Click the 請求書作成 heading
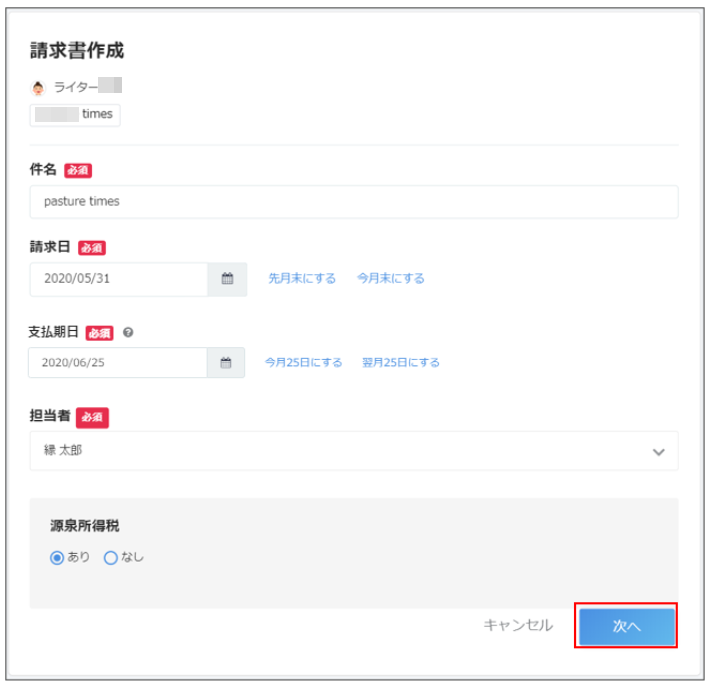Screen dimensions: 711x690 click(77, 50)
